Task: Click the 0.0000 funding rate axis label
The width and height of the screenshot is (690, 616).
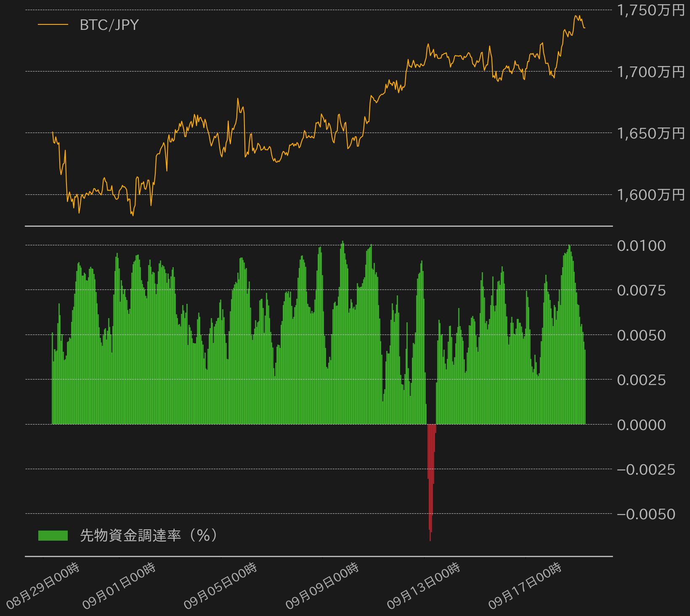Action: [x=641, y=425]
